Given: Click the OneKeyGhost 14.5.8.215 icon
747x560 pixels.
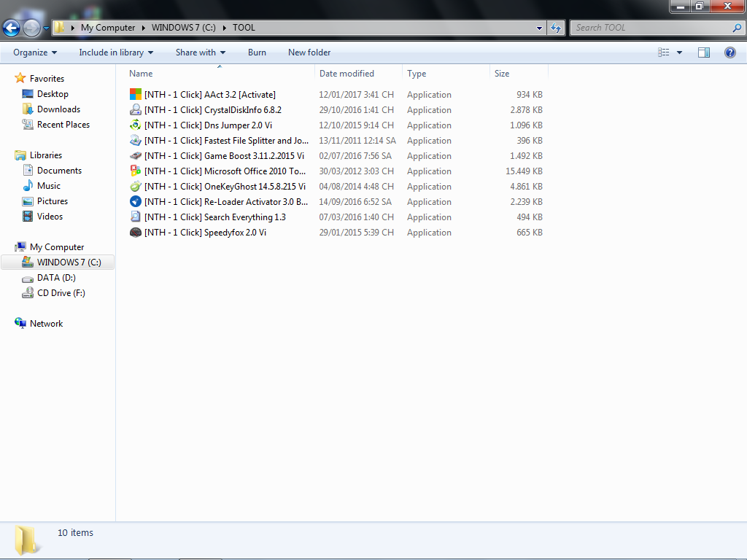Looking at the screenshot, I should (136, 186).
